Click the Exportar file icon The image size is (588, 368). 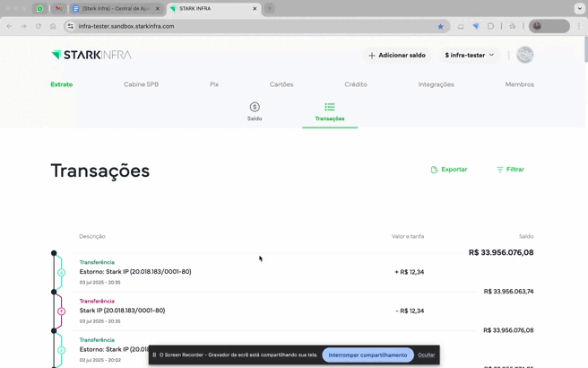click(x=435, y=170)
